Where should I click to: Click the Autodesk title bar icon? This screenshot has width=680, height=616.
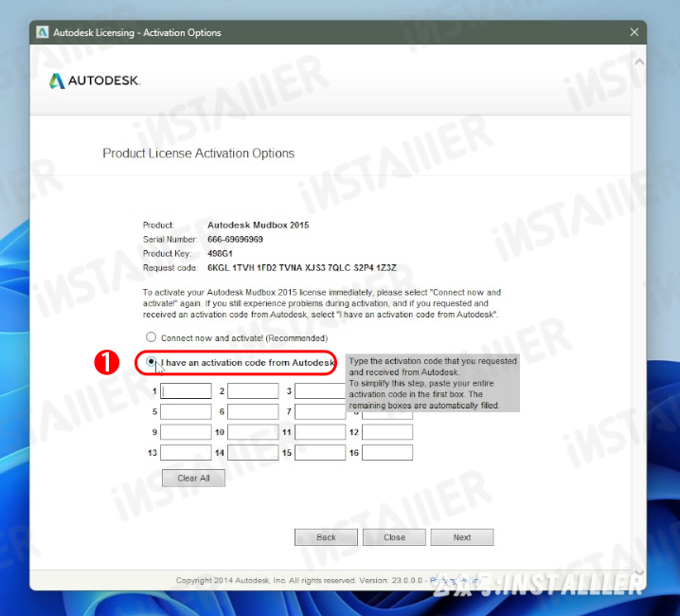42,32
